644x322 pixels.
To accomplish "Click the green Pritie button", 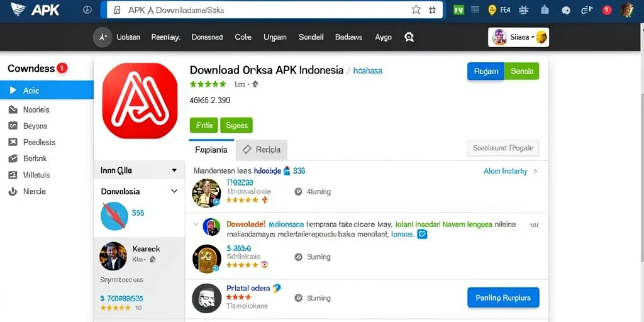I will coord(204,125).
